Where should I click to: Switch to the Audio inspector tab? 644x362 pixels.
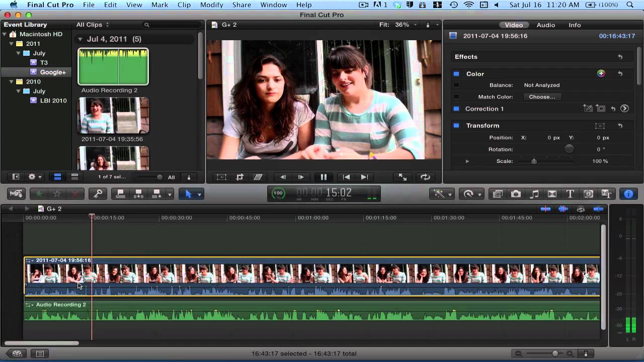(x=545, y=25)
